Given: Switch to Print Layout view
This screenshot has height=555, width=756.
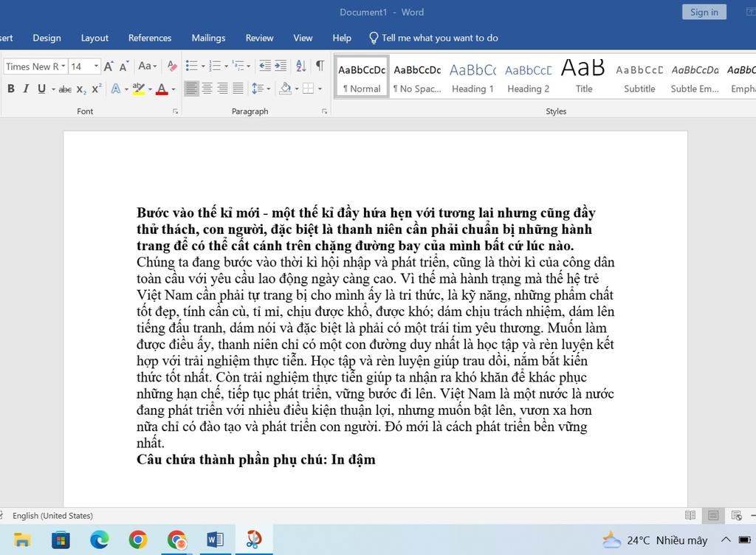Looking at the screenshot, I should coord(713,515).
